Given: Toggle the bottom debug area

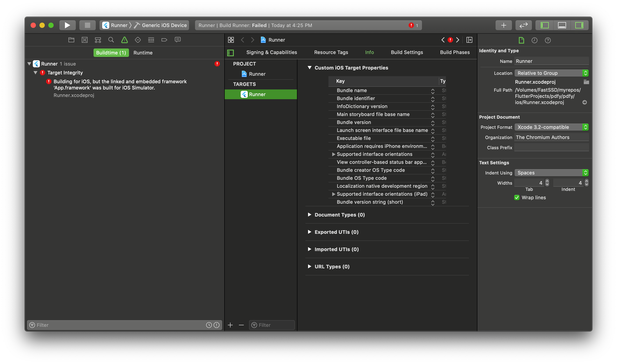Looking at the screenshot, I should [562, 25].
